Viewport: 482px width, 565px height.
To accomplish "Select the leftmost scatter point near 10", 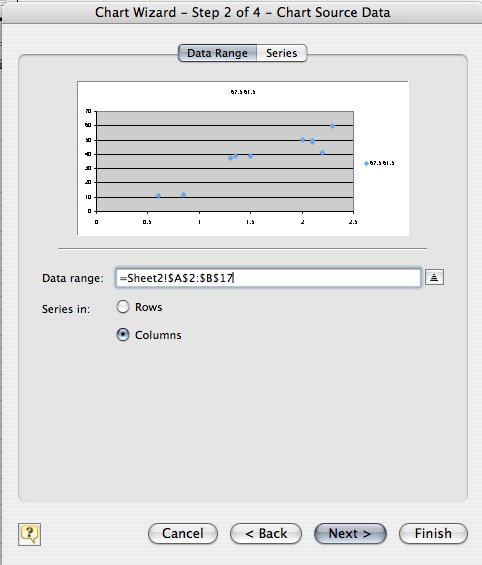I will 158,196.
